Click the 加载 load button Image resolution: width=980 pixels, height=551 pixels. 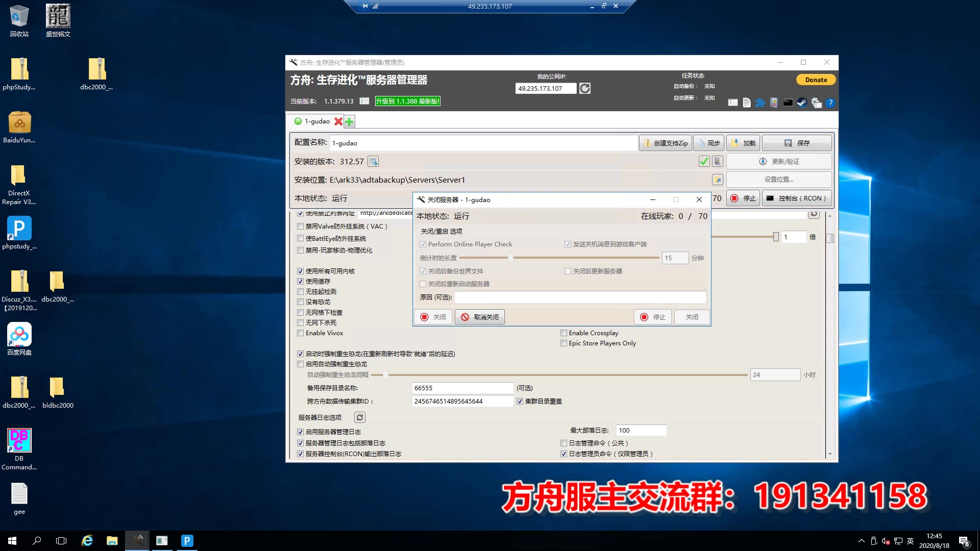(743, 143)
